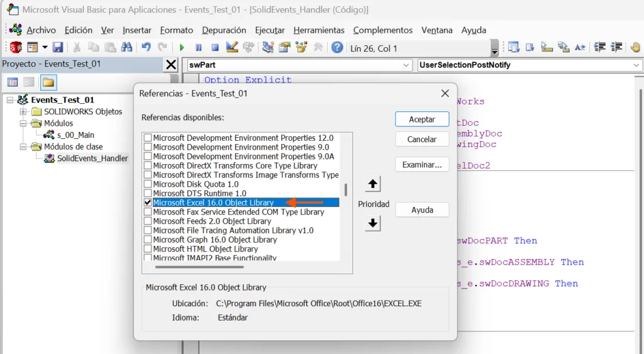Click the Indent lines icon
This screenshot has width=644, height=354.
click(x=600, y=47)
